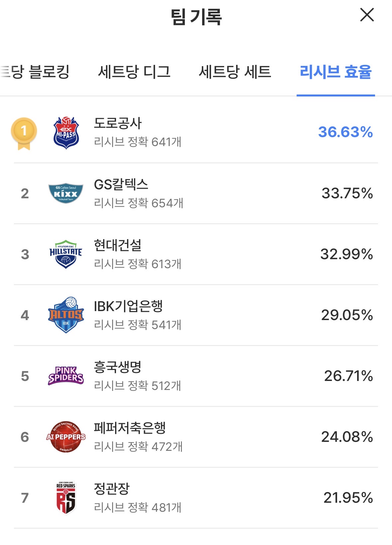The width and height of the screenshot is (392, 545).
Task: Tap the 리시브 정확 512개 text
Action: pyautogui.click(x=137, y=386)
